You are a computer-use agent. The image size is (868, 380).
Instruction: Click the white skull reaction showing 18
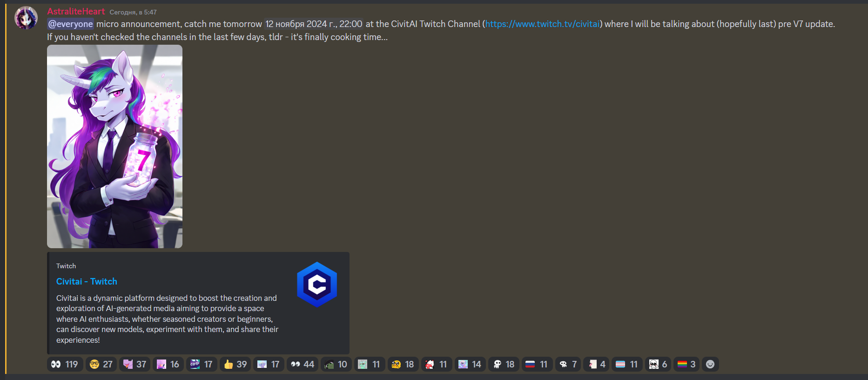[x=504, y=364]
